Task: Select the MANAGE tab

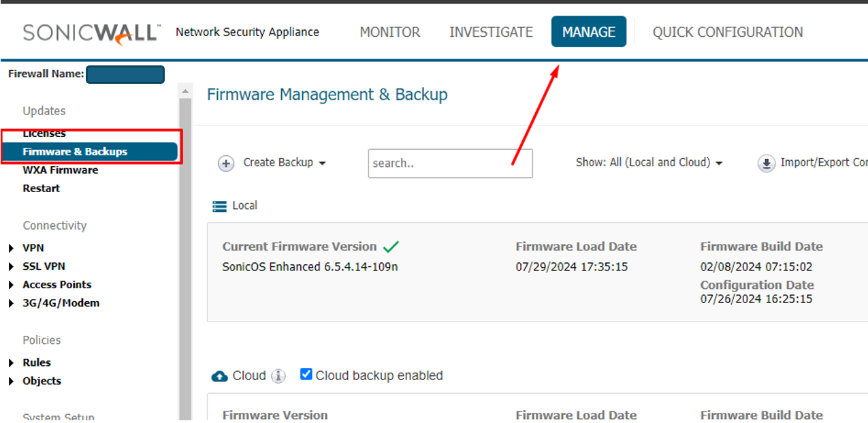Action: click(x=589, y=32)
